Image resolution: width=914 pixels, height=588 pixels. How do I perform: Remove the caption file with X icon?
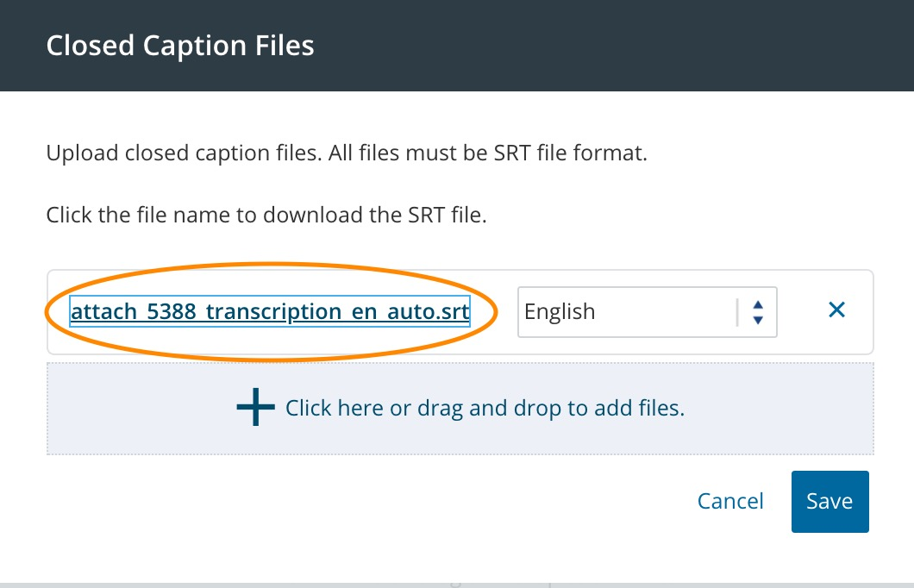[x=836, y=310]
